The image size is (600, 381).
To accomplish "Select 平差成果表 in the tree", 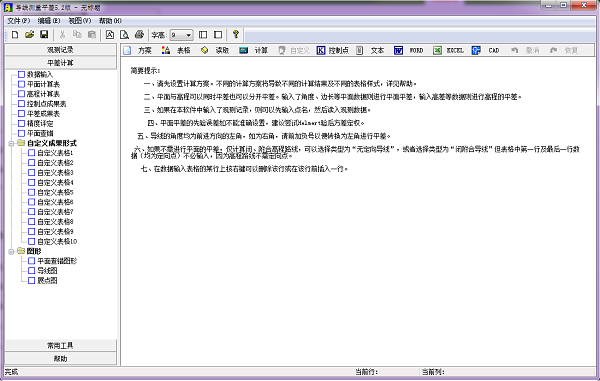I will tap(43, 114).
